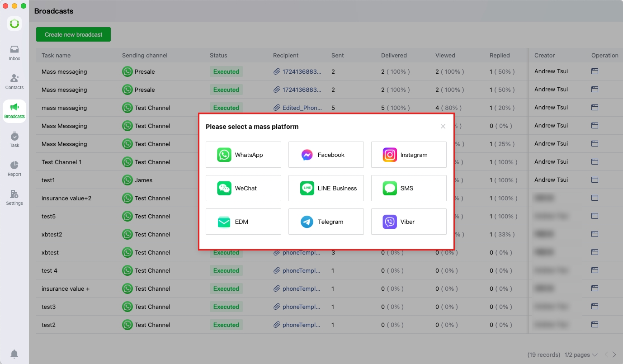Choose WhatsApp as the mass platform

[x=243, y=155]
